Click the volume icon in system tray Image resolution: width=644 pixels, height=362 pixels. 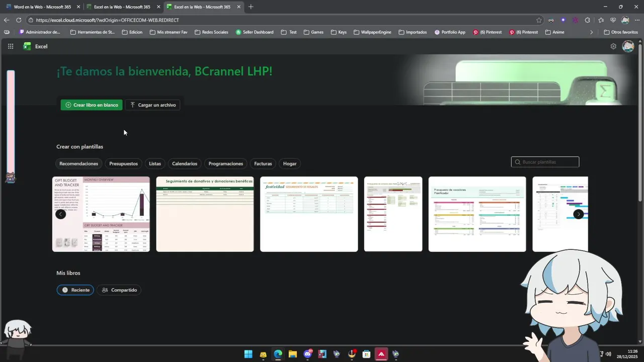click(x=608, y=354)
